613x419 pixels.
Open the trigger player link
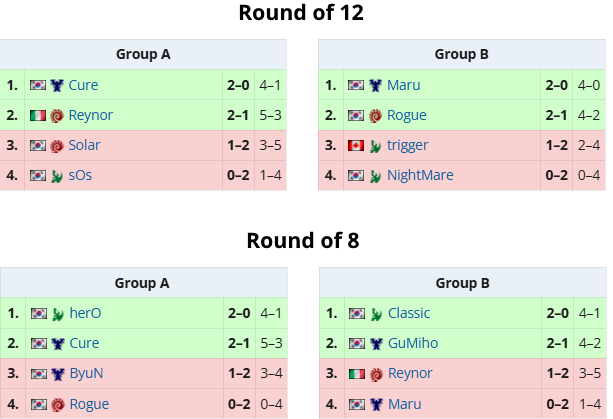[407, 145]
